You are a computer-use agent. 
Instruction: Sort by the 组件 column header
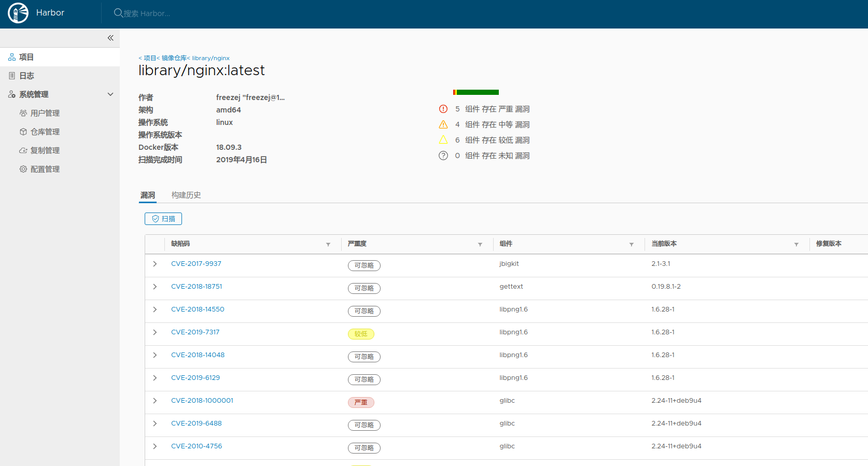pyautogui.click(x=506, y=244)
